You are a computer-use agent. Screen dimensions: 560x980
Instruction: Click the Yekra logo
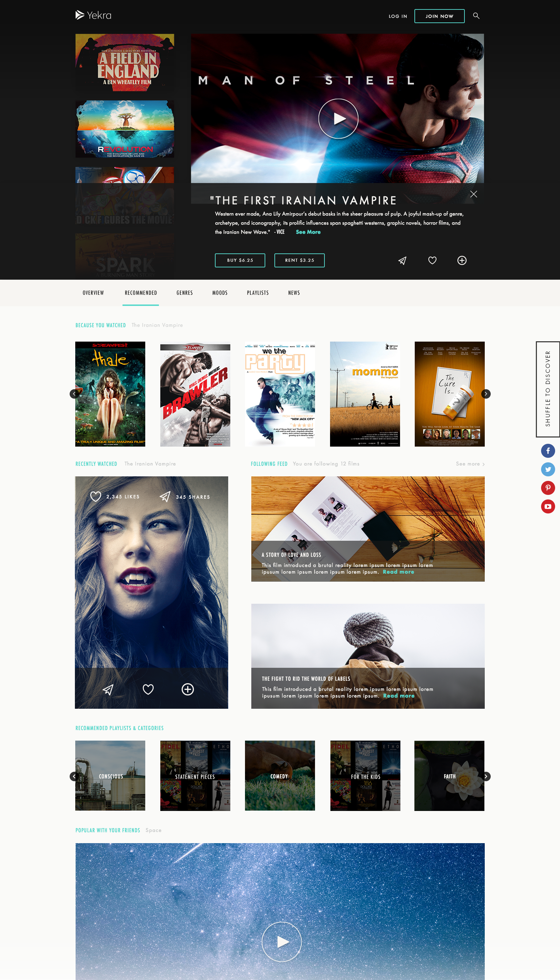tap(93, 15)
